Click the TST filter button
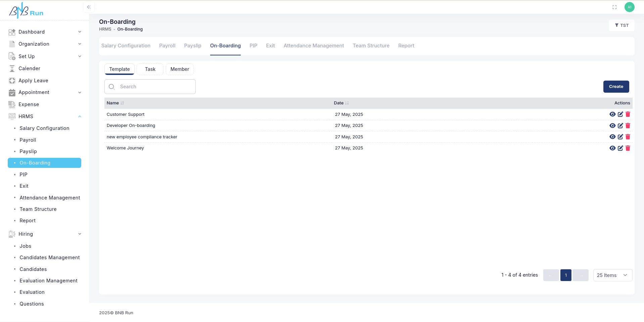This screenshot has height=322, width=644. (x=622, y=26)
